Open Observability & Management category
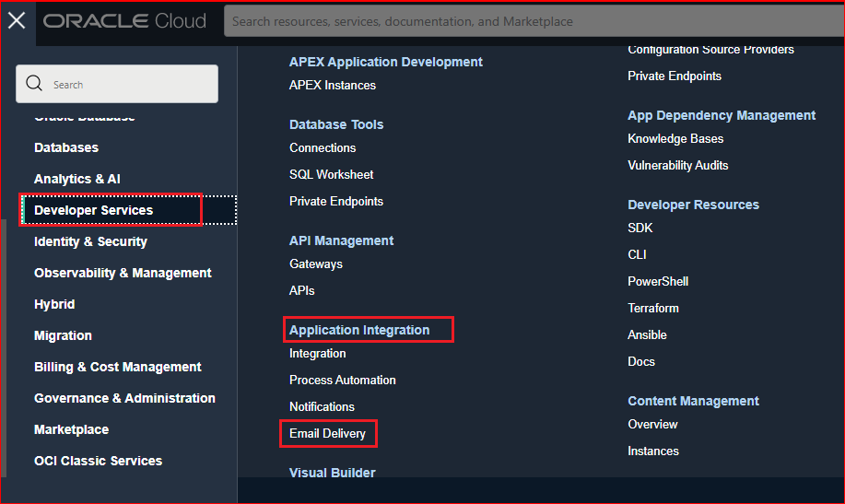 point(123,273)
